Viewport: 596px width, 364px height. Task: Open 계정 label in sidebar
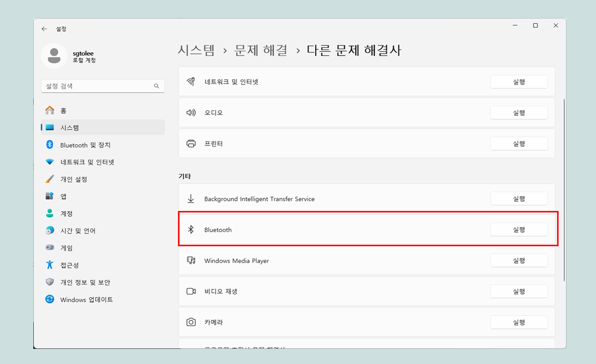pos(67,214)
